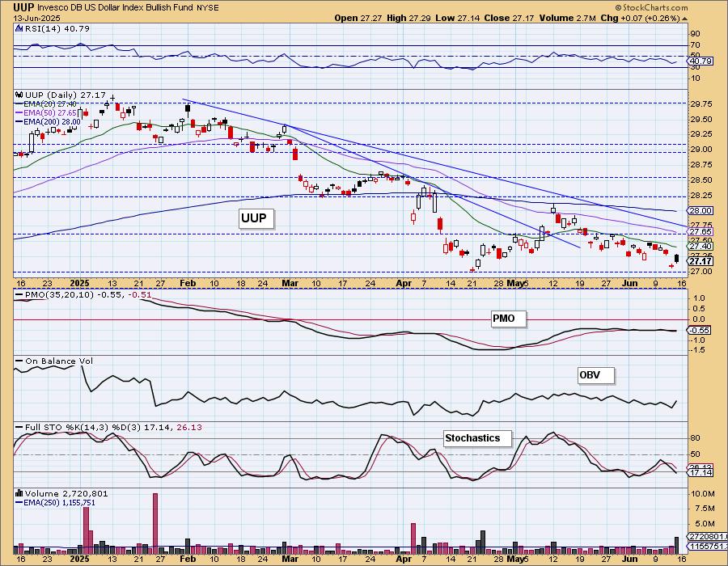Click the 17.14 stochastic value tag
Image resolution: width=728 pixels, height=566 pixels.
[x=700, y=473]
